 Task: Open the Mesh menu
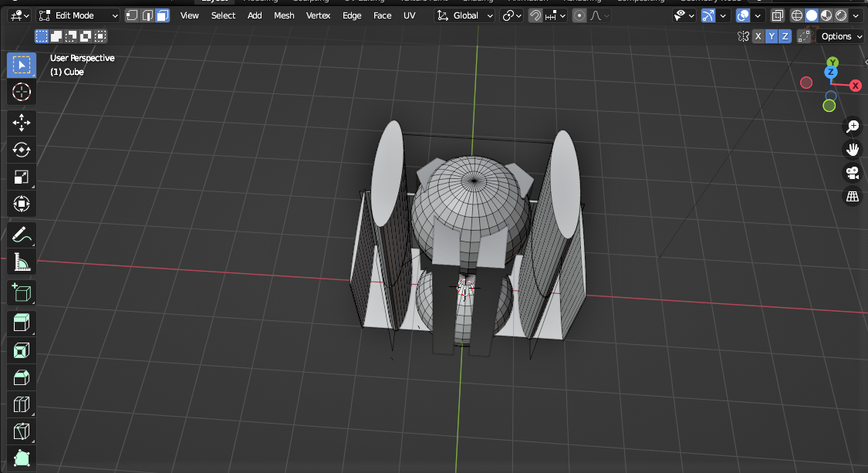(284, 15)
